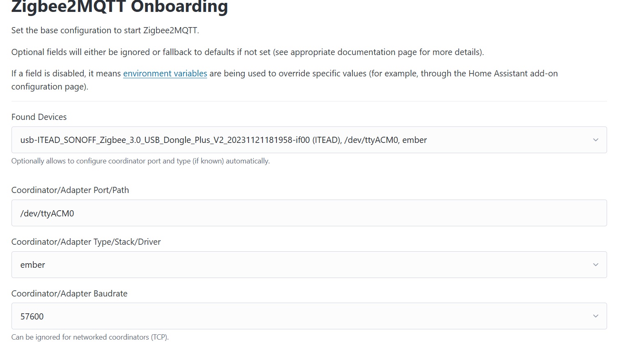Click the hint about configuring coordinator port automatically

coord(140,161)
